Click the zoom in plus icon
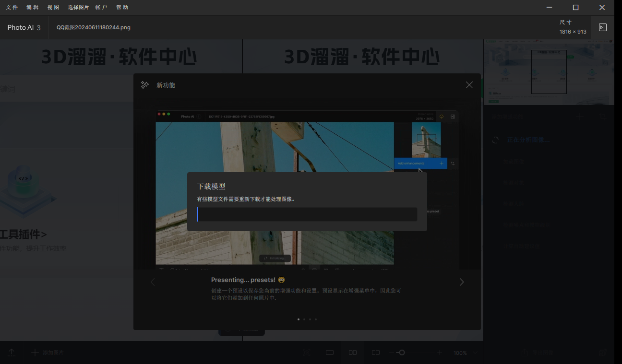This screenshot has height=364, width=622. (440, 352)
